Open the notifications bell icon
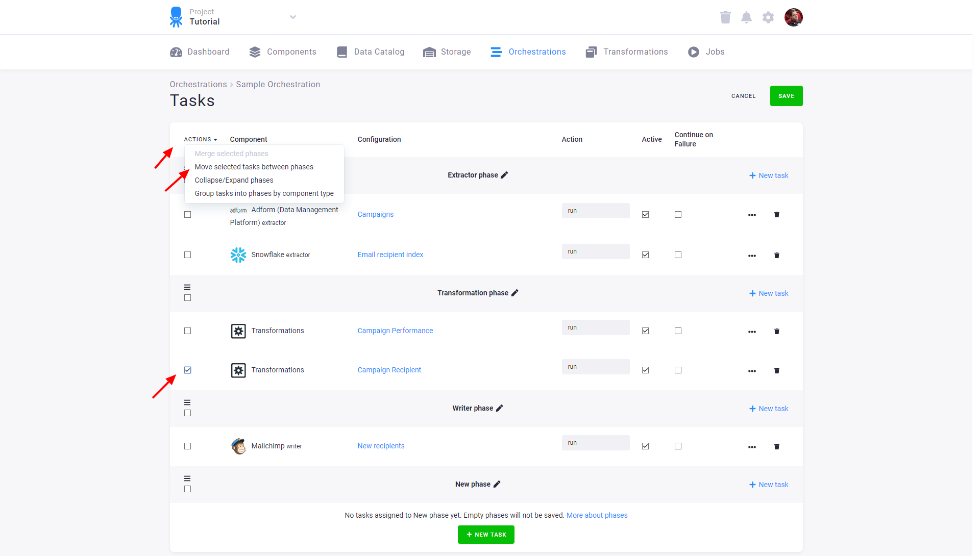This screenshot has height=556, width=980. 746,17
